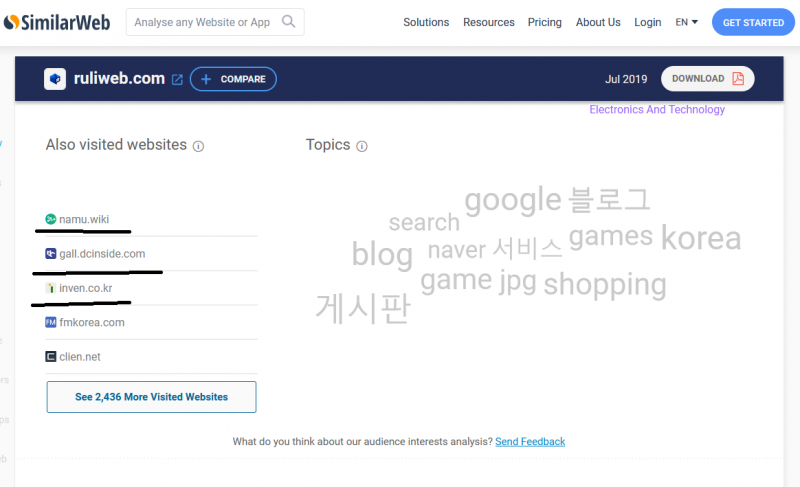
Task: Click the fmkorea.com favicon
Action: [51, 323]
